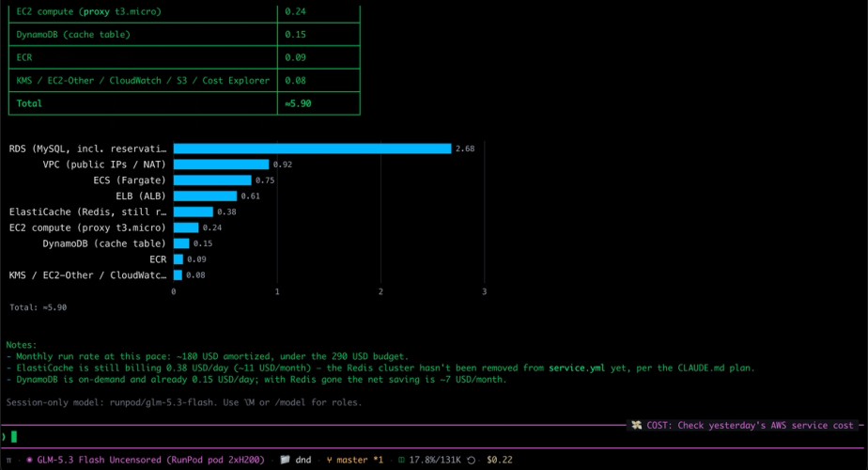The width and height of the screenshot is (868, 470).
Task: Click the Total label in the table
Action: click(x=29, y=103)
